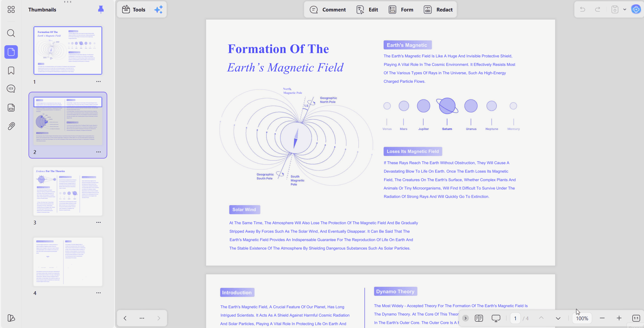Toggle the pin for Thumbnails panel

point(101,9)
